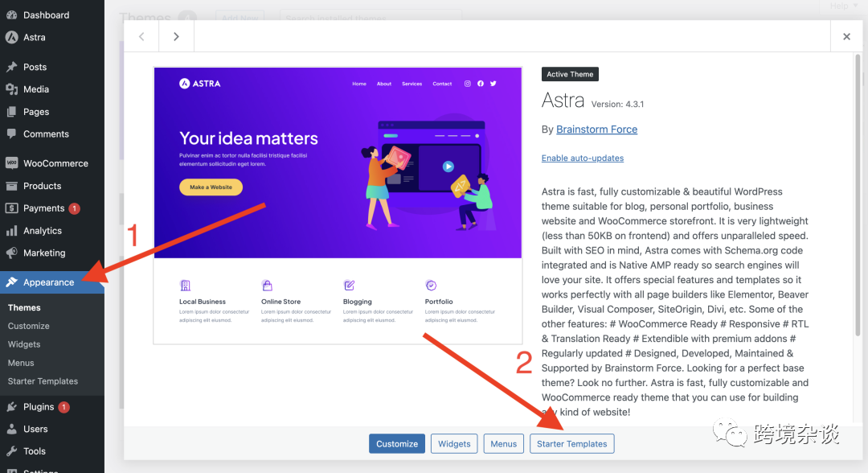
Task: Click the Your idea matters headline
Action: (248, 138)
